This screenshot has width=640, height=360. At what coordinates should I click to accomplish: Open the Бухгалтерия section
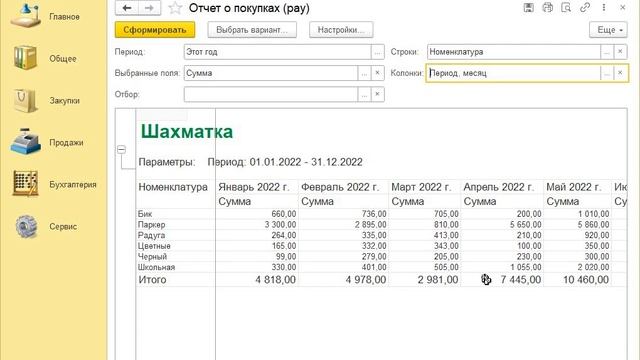(x=53, y=184)
